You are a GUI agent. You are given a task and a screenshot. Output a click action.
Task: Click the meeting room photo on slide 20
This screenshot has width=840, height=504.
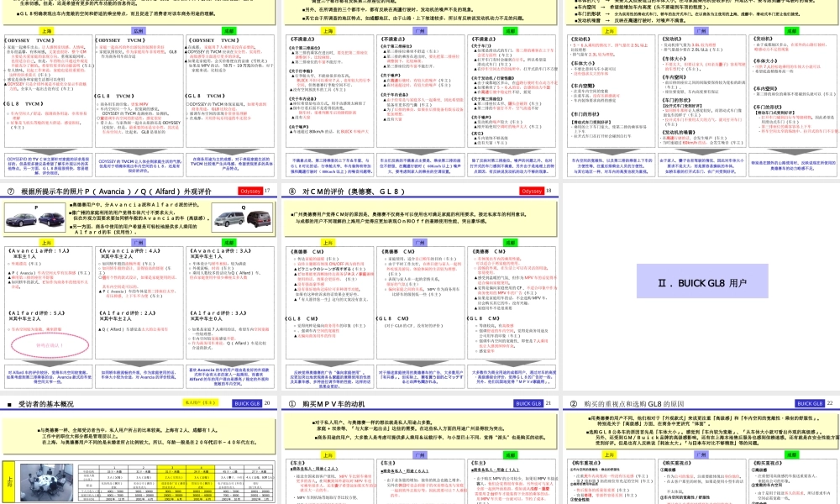pos(46,482)
